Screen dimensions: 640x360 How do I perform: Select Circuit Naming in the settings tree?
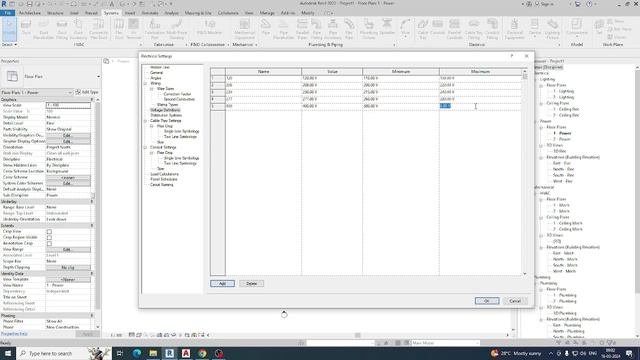point(162,185)
